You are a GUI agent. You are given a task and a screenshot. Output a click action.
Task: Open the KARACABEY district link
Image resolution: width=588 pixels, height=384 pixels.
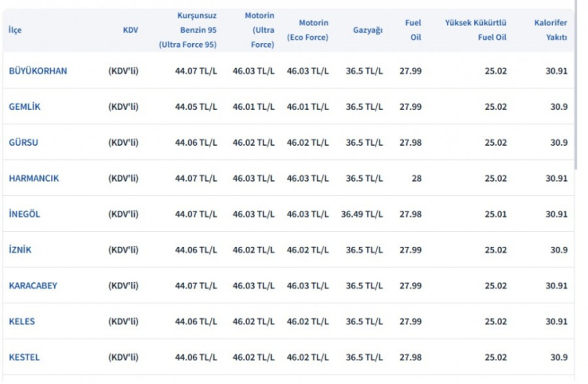33,285
